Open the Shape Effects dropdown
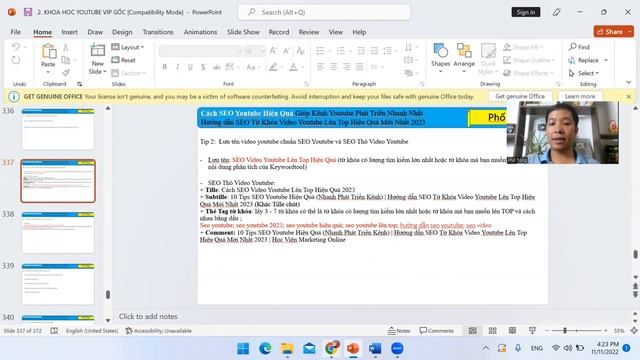The height and width of the screenshot is (360, 640). click(x=528, y=73)
